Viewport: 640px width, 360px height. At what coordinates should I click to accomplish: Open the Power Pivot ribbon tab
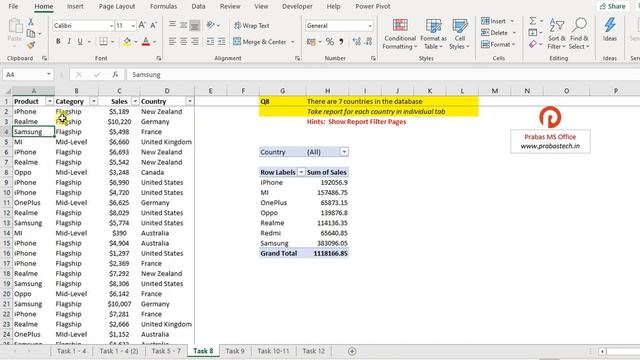tap(373, 7)
